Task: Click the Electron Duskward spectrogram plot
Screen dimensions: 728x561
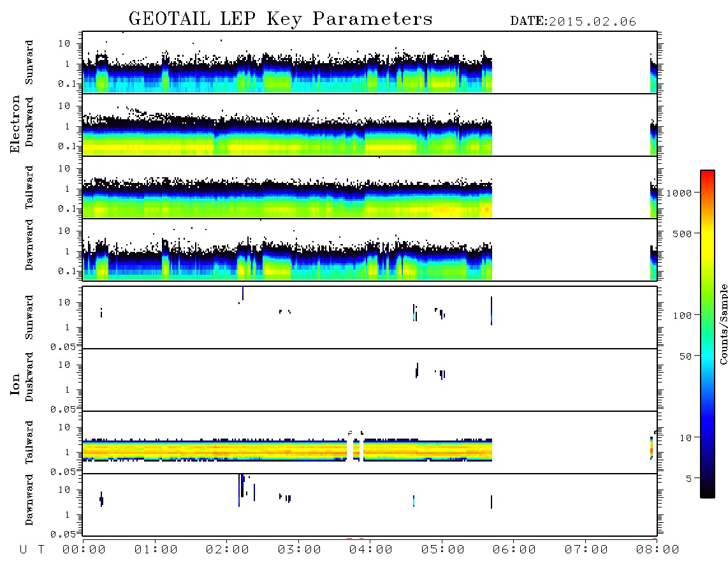Action: click(x=370, y=125)
